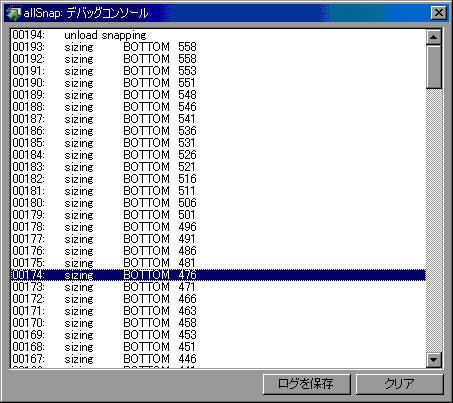Click highlighted log line 00174 BOTTOM 476

(x=218, y=275)
